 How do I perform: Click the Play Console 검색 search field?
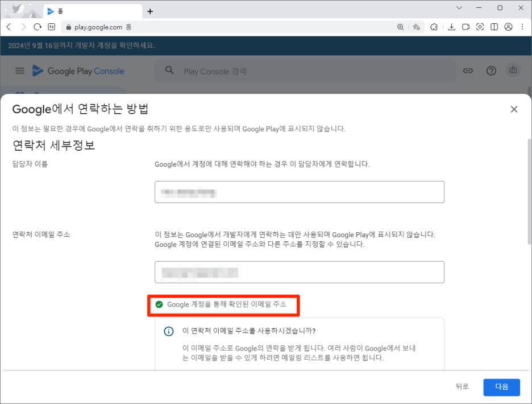[305, 71]
